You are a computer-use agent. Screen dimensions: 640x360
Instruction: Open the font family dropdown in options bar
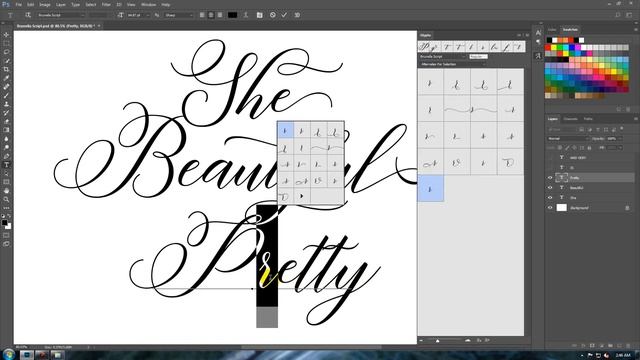click(61, 15)
